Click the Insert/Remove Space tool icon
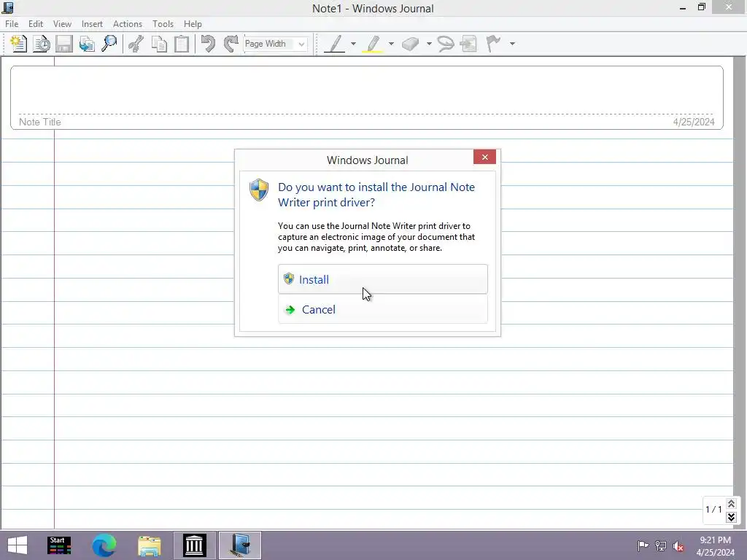The height and width of the screenshot is (560, 747). (469, 44)
